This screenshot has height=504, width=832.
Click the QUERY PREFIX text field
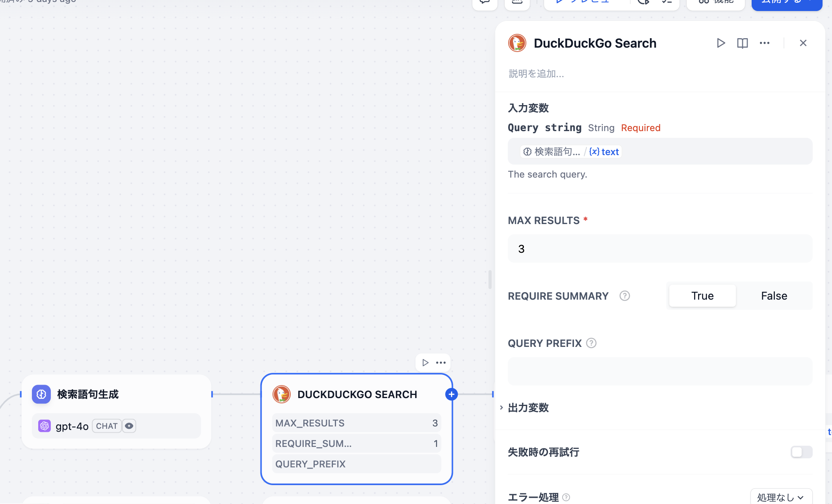point(660,371)
